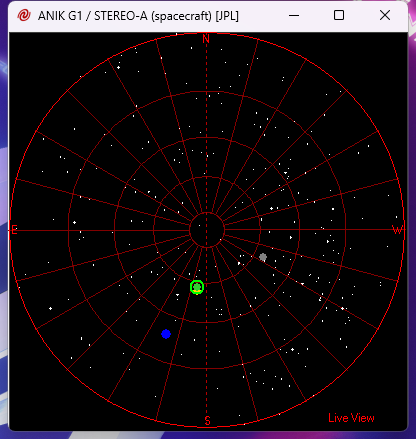The height and width of the screenshot is (439, 416).
Task: Click the gray dot marker on sky chart
Action: pyautogui.click(x=263, y=257)
